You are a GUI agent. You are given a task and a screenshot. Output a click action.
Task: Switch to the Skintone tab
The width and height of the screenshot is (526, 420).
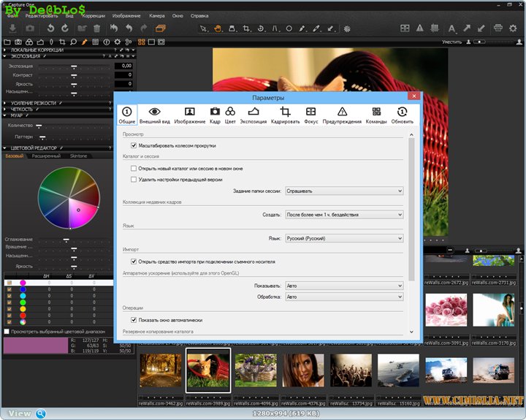click(x=78, y=156)
